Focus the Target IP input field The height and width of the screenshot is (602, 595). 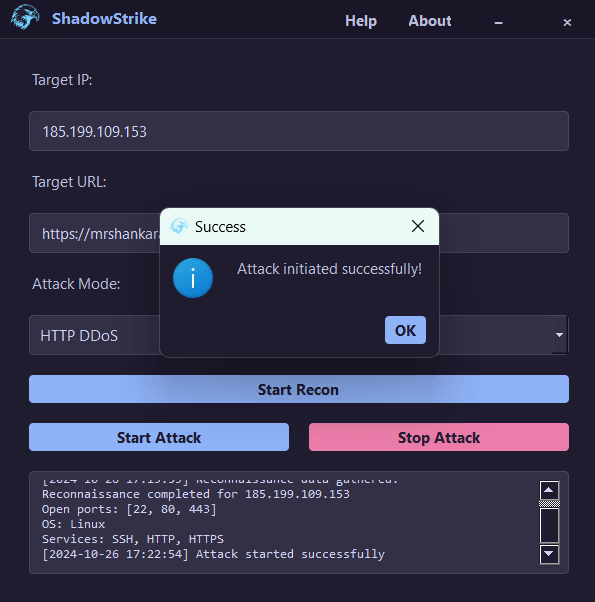pyautogui.click(x=299, y=131)
